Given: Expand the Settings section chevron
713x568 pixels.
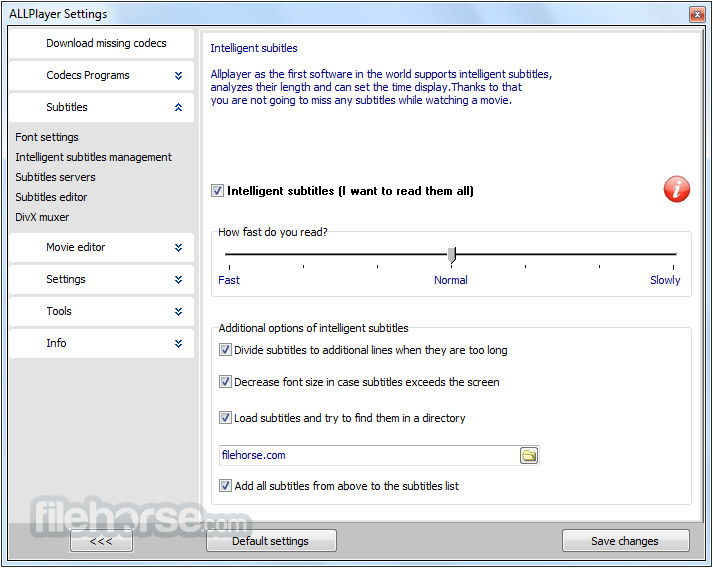Looking at the screenshot, I should (178, 279).
